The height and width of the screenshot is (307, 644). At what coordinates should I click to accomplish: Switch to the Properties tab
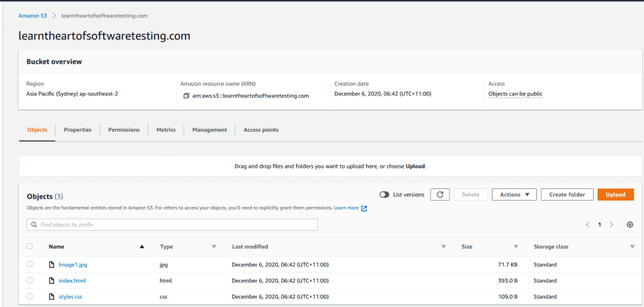tap(77, 130)
